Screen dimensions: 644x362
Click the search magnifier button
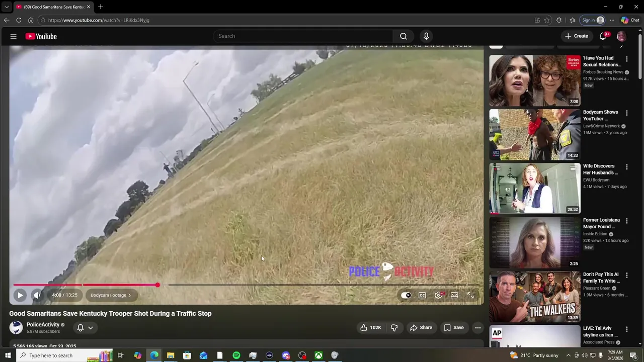click(403, 36)
